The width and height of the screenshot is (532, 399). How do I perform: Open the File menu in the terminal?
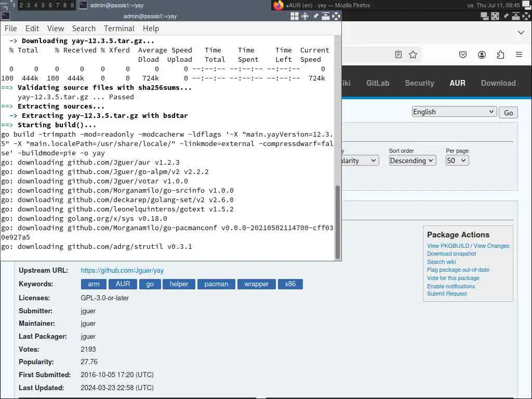click(x=11, y=29)
